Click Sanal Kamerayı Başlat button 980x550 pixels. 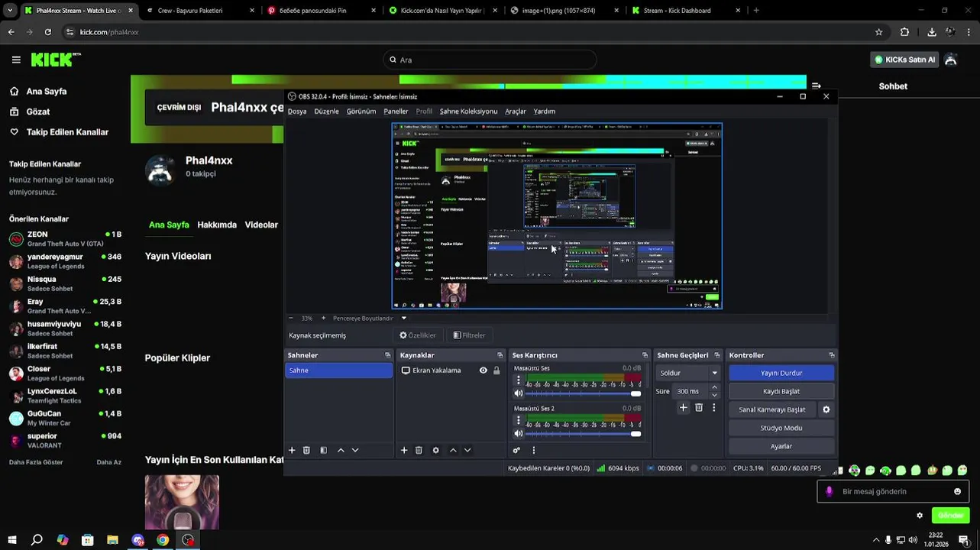click(x=772, y=409)
